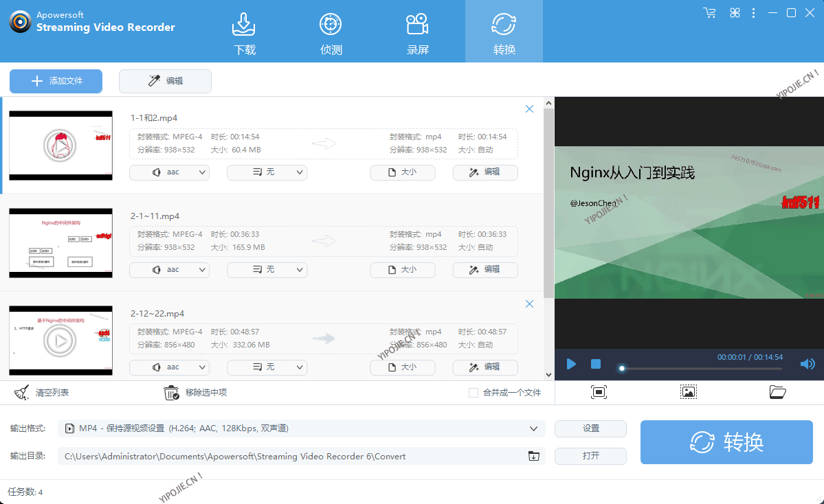
Task: Take a snapshot of the video preview
Action: point(688,392)
